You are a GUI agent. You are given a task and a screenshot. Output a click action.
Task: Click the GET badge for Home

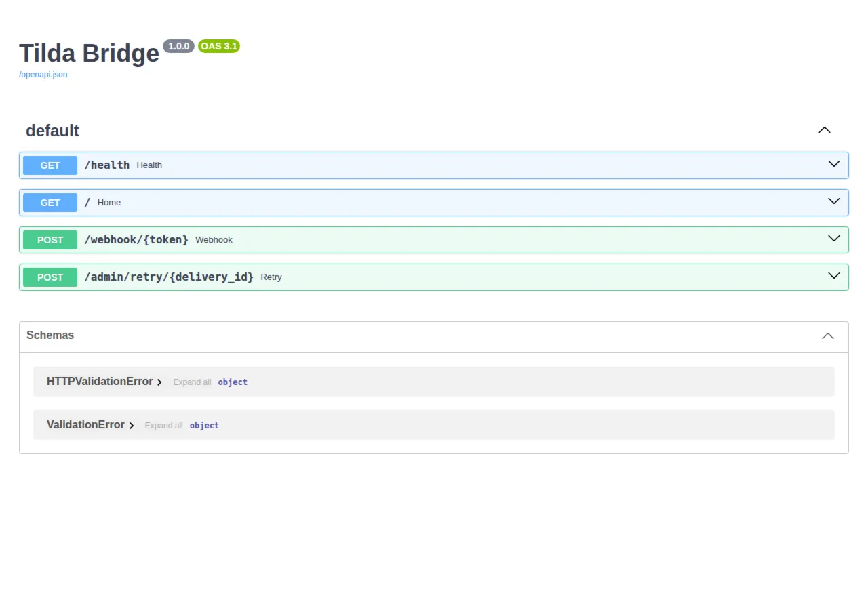tap(50, 203)
